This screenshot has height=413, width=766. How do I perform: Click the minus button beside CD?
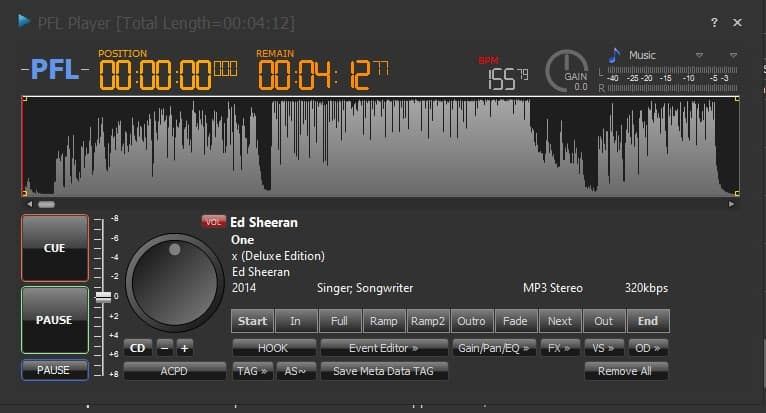164,348
